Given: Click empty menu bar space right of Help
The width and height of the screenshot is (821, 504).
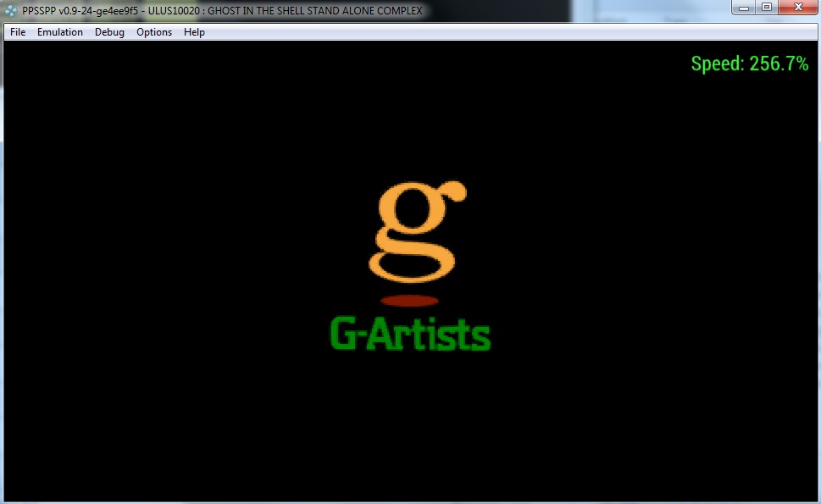Looking at the screenshot, I should click(x=508, y=32).
